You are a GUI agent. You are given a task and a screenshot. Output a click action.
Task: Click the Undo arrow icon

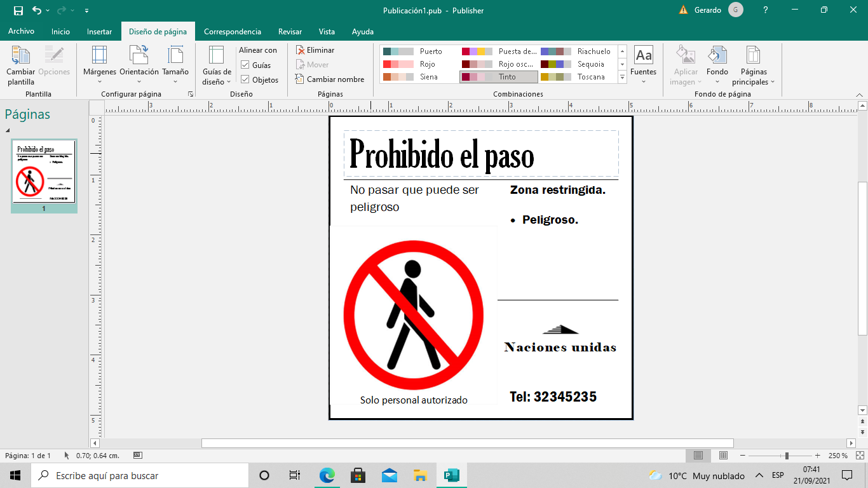(37, 10)
